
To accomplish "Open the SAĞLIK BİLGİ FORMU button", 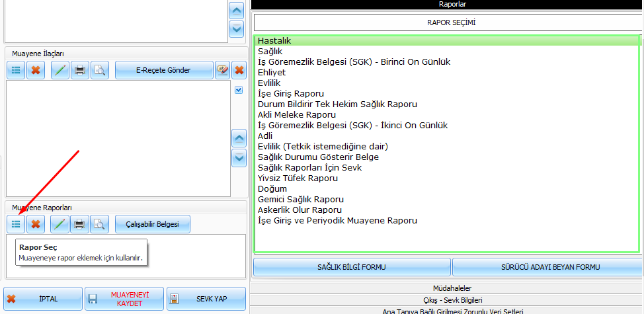I will pyautogui.click(x=351, y=267).
